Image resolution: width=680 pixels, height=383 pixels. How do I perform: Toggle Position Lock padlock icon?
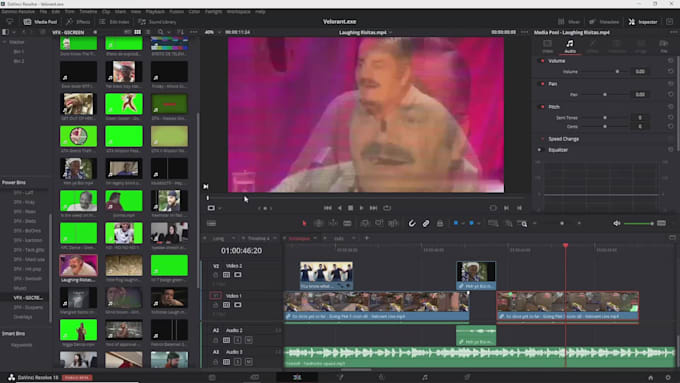coord(440,223)
